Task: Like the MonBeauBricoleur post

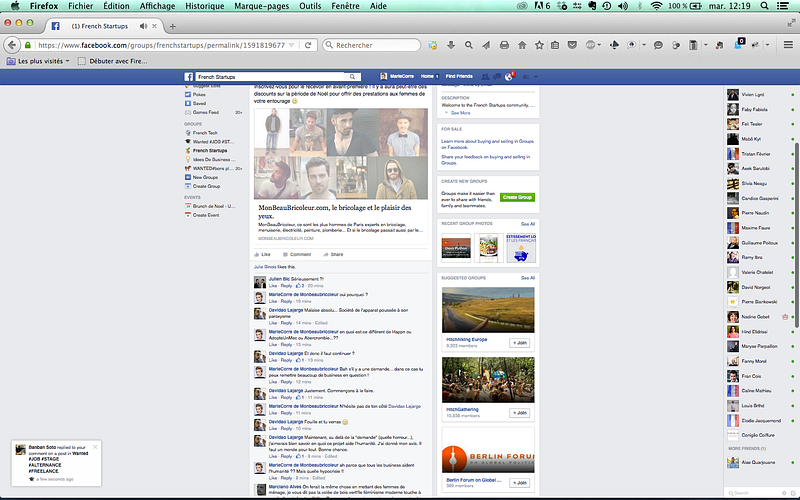Action: [x=262, y=254]
